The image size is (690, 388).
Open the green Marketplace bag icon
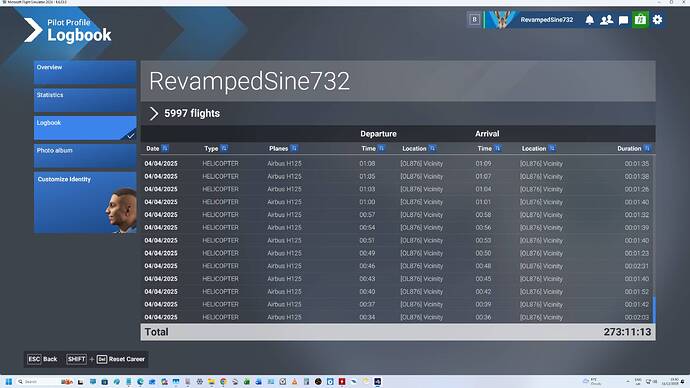pyautogui.click(x=640, y=20)
